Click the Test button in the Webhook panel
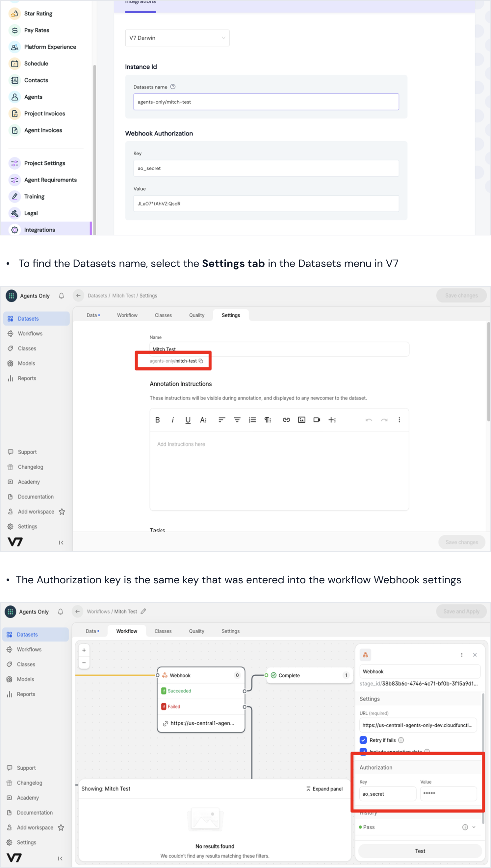Viewport: 491px width, 868px height. coord(420,851)
